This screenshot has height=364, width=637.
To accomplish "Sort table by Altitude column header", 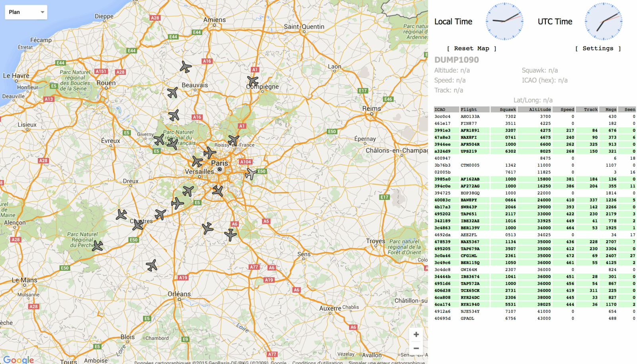I will pyautogui.click(x=535, y=109).
